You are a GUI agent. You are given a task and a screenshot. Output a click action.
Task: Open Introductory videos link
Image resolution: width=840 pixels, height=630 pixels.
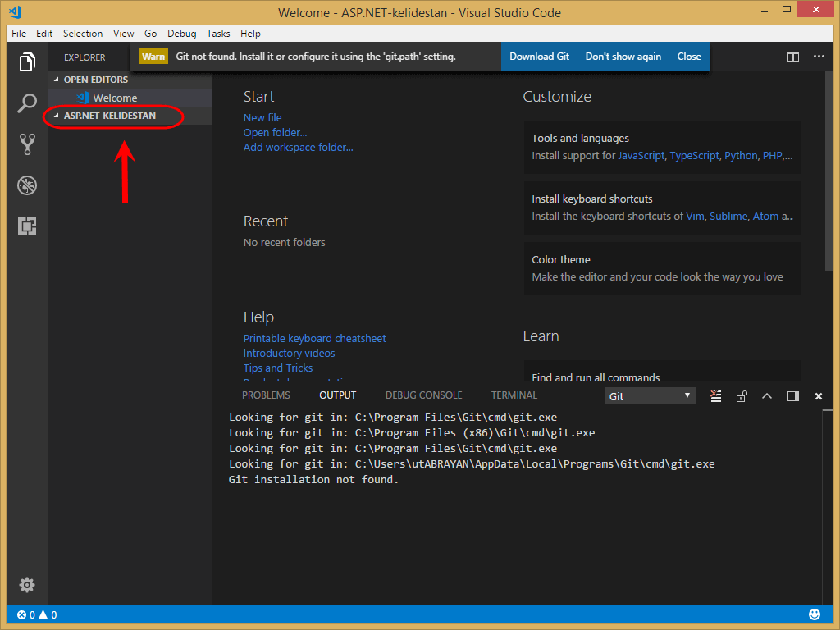coord(290,353)
